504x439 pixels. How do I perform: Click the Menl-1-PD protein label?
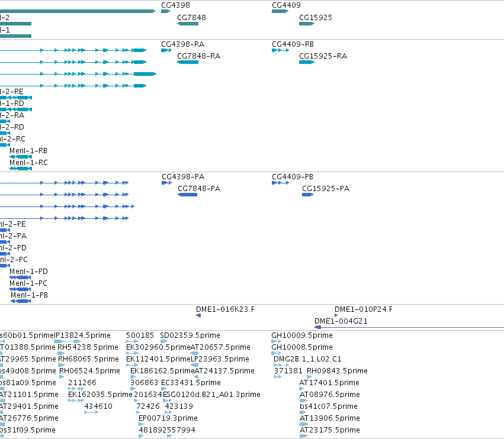pos(28,272)
